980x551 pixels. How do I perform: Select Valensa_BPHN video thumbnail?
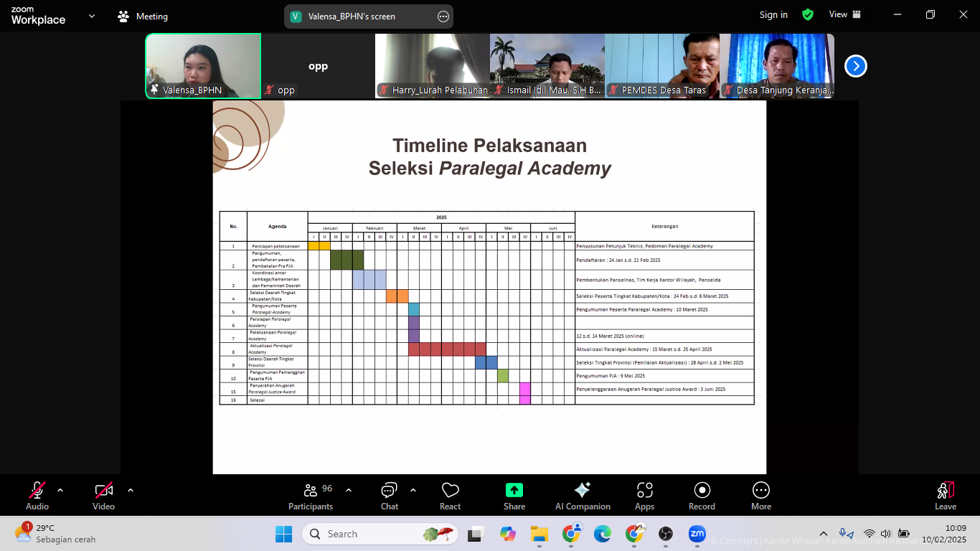click(x=203, y=66)
